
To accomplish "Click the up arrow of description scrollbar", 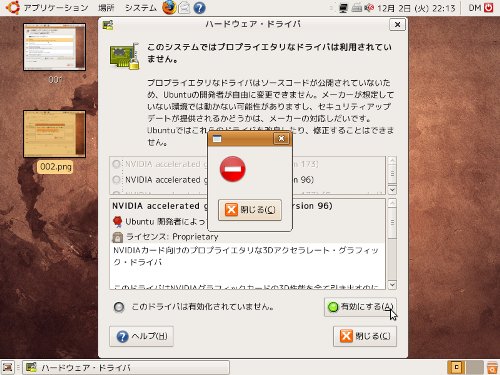I will pos(392,203).
